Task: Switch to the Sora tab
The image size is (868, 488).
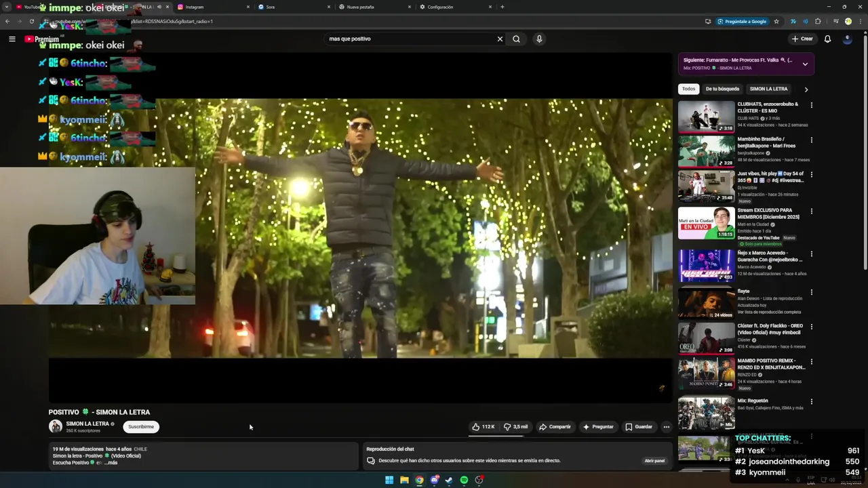Action: pyautogui.click(x=294, y=7)
